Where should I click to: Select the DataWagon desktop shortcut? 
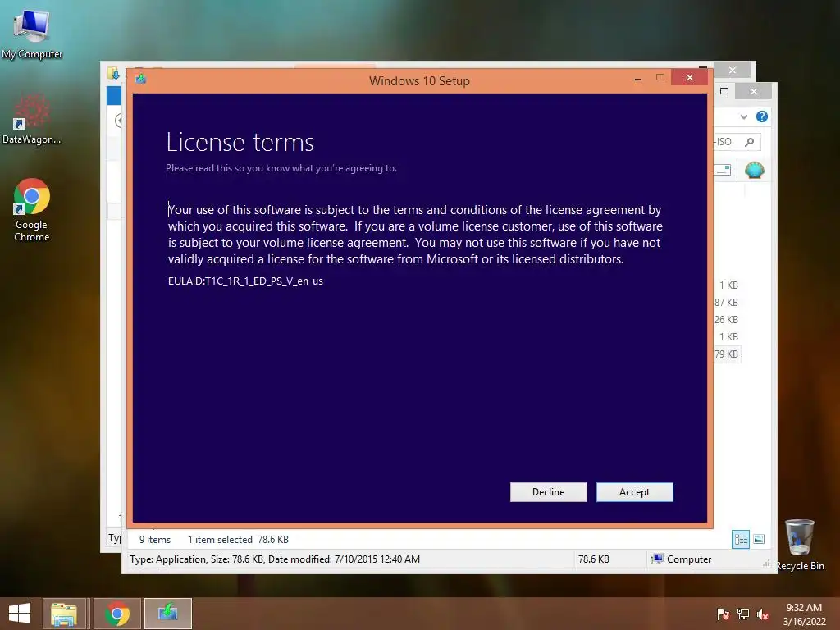click(x=32, y=120)
